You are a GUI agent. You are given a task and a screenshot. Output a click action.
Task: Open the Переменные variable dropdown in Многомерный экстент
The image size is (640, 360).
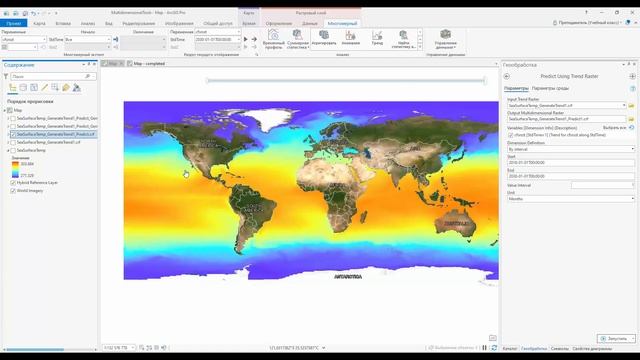24,40
